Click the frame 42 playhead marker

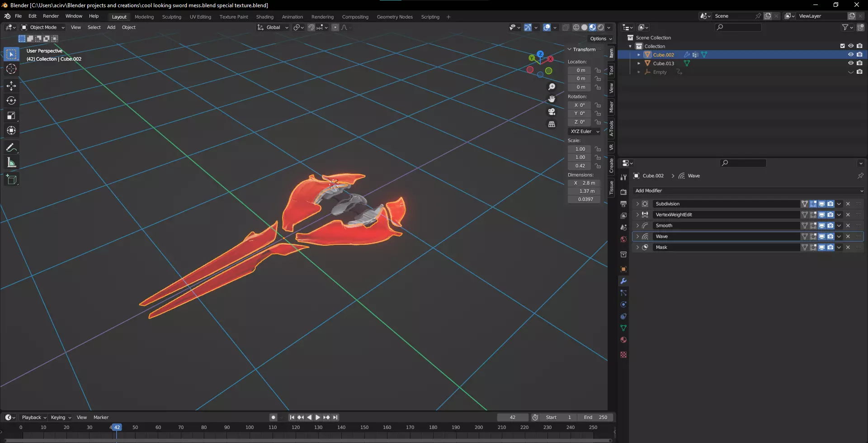click(117, 427)
